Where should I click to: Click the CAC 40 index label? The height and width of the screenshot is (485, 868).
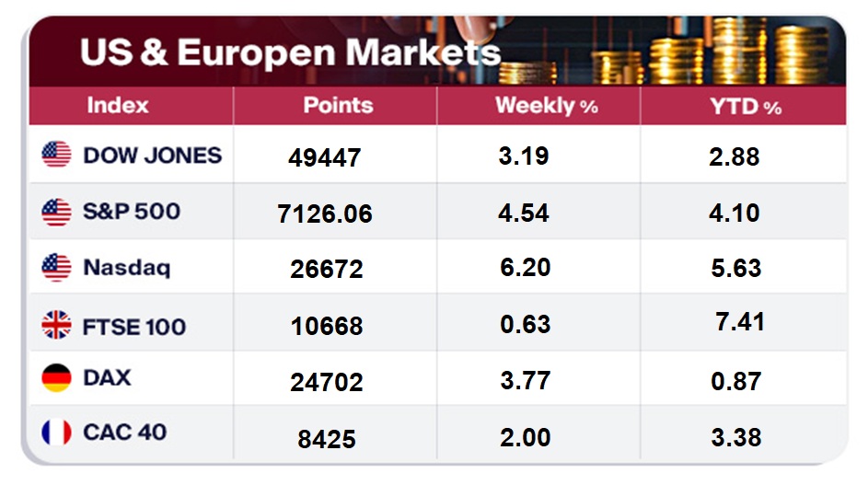124,432
